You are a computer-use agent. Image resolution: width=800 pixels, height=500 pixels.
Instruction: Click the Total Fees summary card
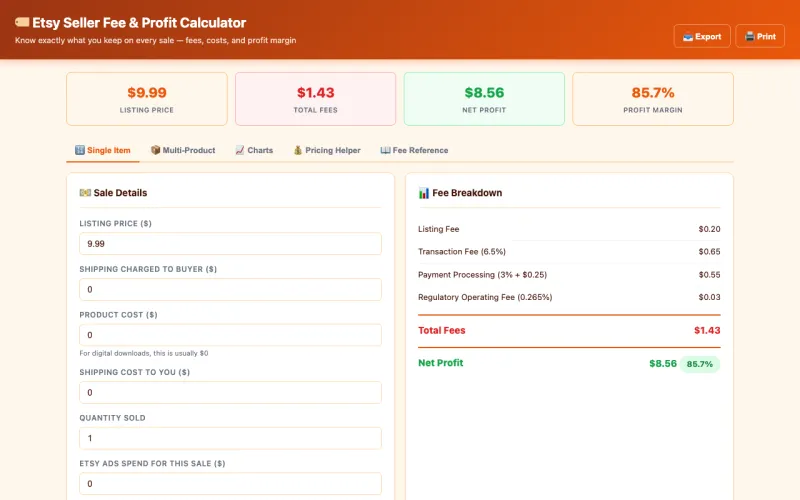[315, 98]
